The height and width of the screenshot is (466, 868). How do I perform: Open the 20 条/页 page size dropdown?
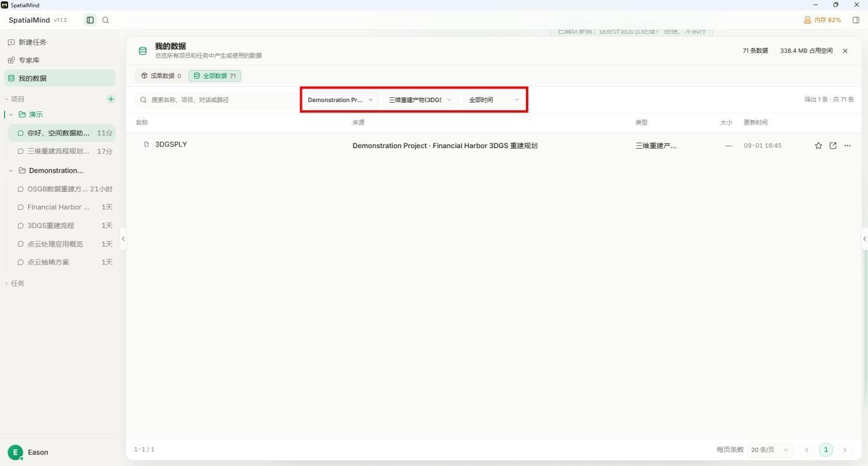click(x=770, y=450)
